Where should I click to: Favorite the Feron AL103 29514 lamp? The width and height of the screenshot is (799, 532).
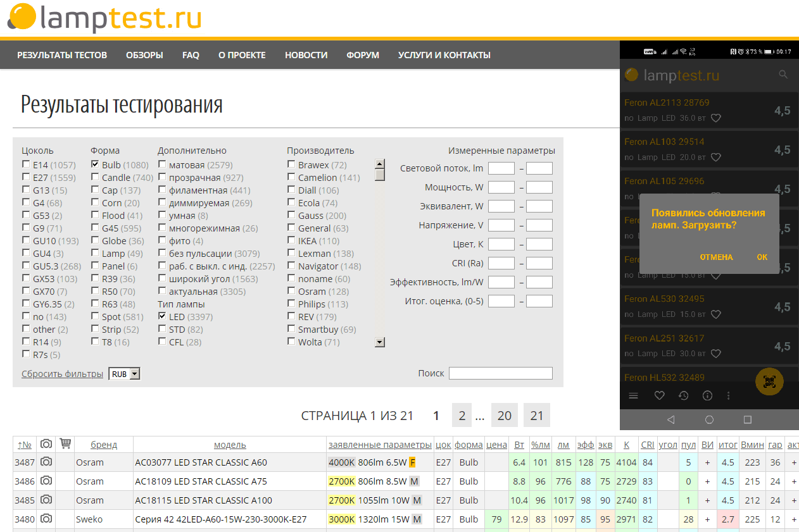(x=716, y=157)
